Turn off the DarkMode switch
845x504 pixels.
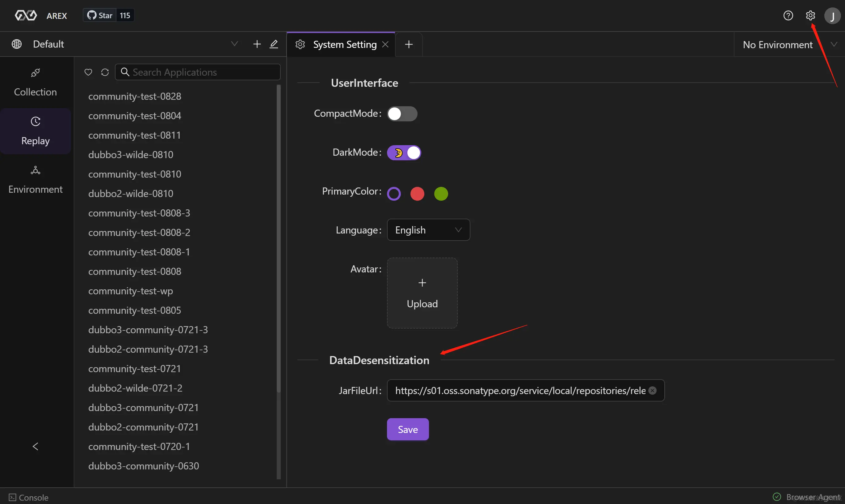coord(404,153)
